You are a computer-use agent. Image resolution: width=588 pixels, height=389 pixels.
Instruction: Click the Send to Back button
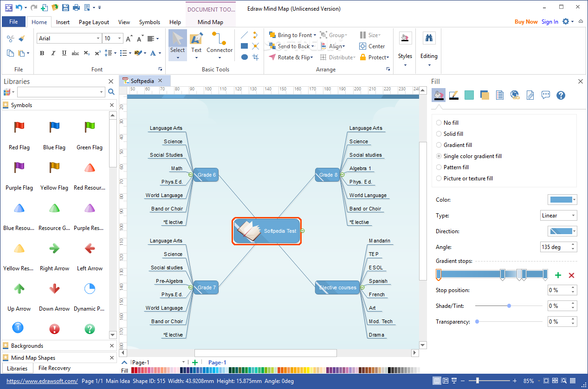pos(291,46)
